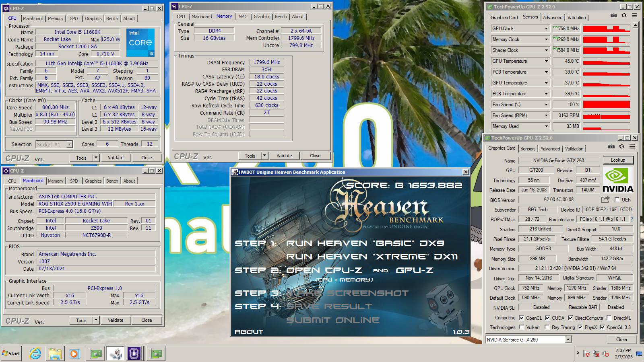Click the GPU Clock sensor red graph
Image resolution: width=644 pixels, height=362 pixels.
pyautogui.click(x=606, y=29)
